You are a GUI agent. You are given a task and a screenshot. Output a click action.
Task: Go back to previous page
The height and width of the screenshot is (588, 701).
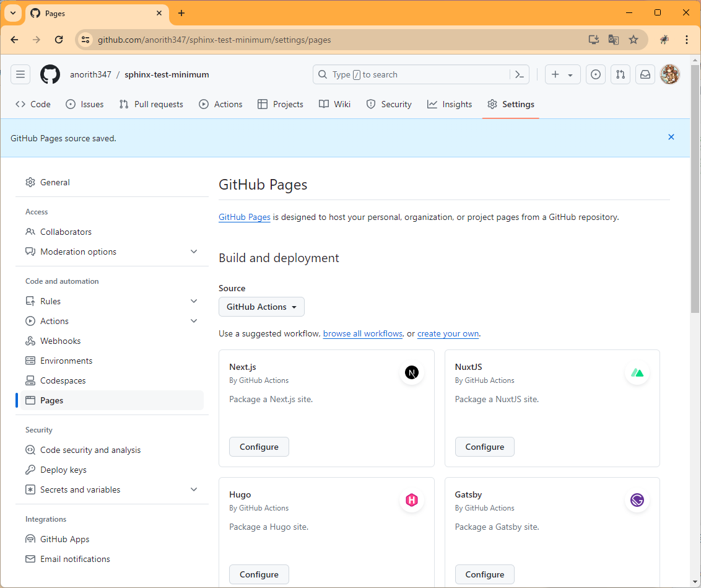point(14,40)
